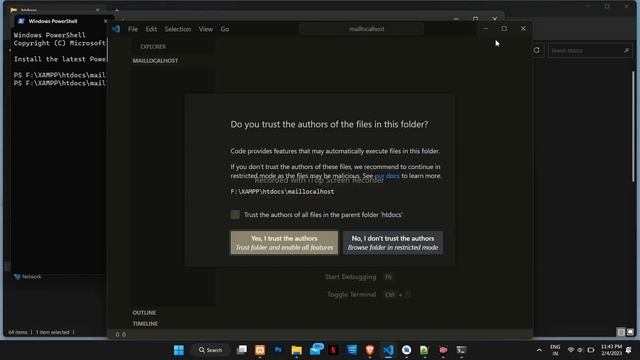Click the battery icon in system tray
Image resolution: width=640 pixels, height=360 pixels.
point(591,350)
